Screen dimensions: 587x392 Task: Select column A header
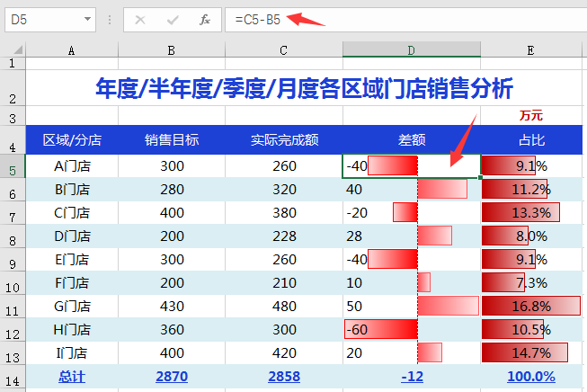(72, 50)
